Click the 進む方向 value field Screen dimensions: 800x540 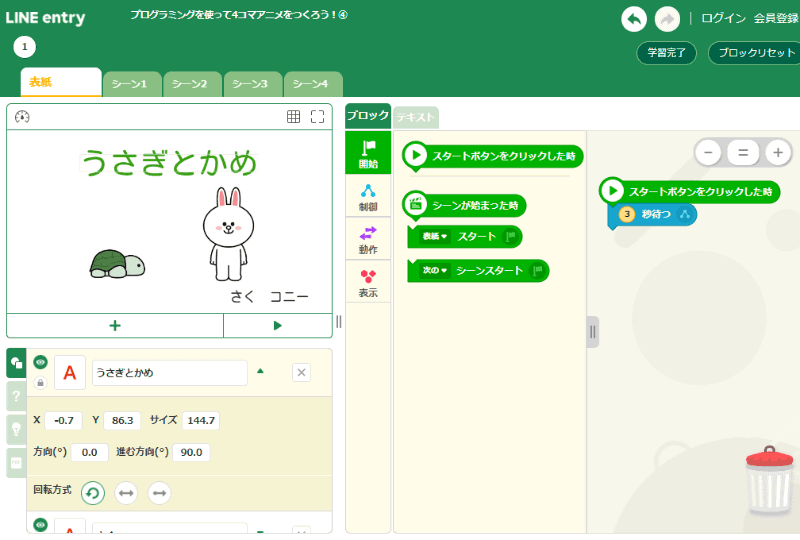point(191,452)
